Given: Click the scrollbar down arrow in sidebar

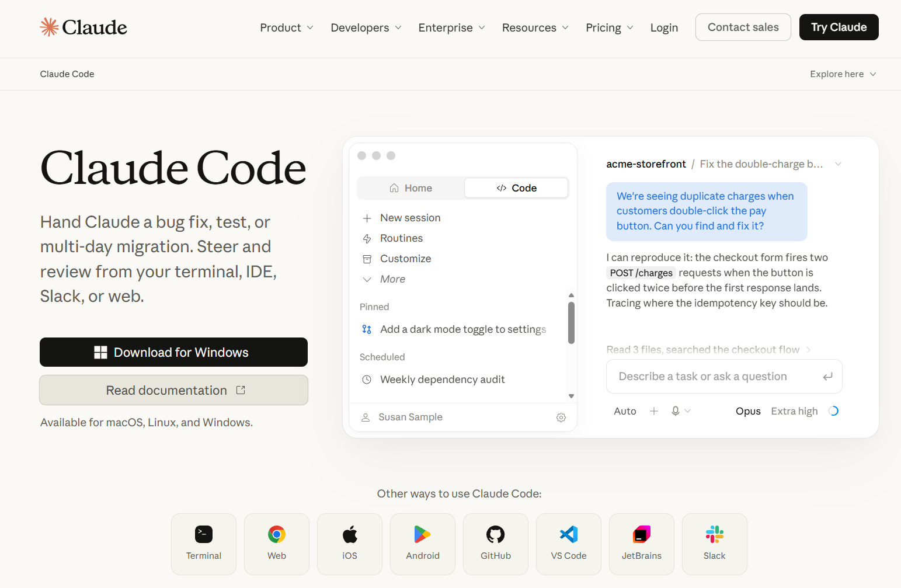Looking at the screenshot, I should [x=571, y=396].
